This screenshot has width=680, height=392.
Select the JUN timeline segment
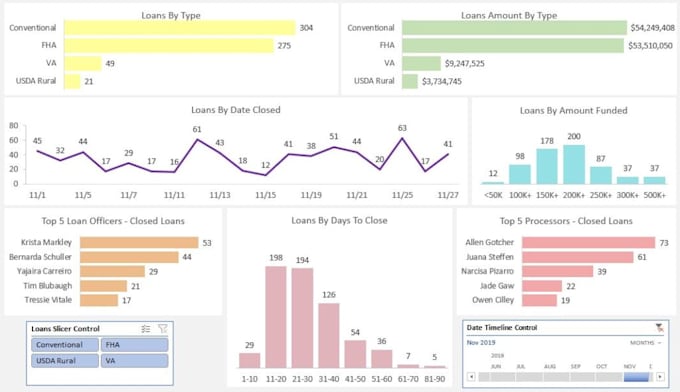(503, 377)
